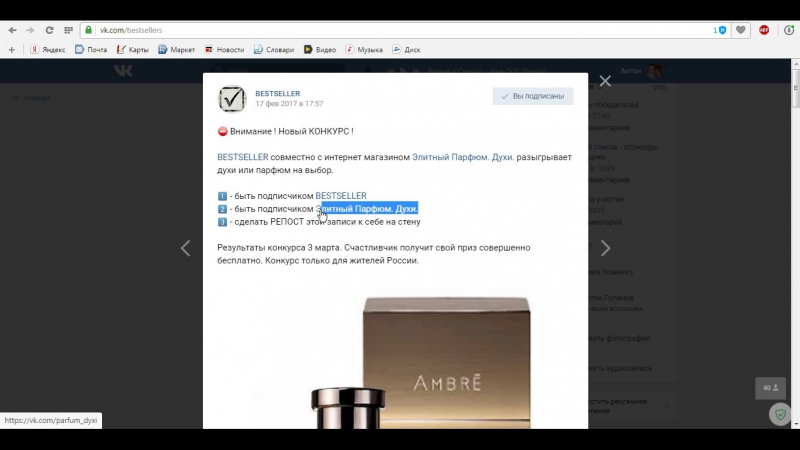Open the downloads arrow icon
Screen dimensions: 800x450
coord(789,30)
